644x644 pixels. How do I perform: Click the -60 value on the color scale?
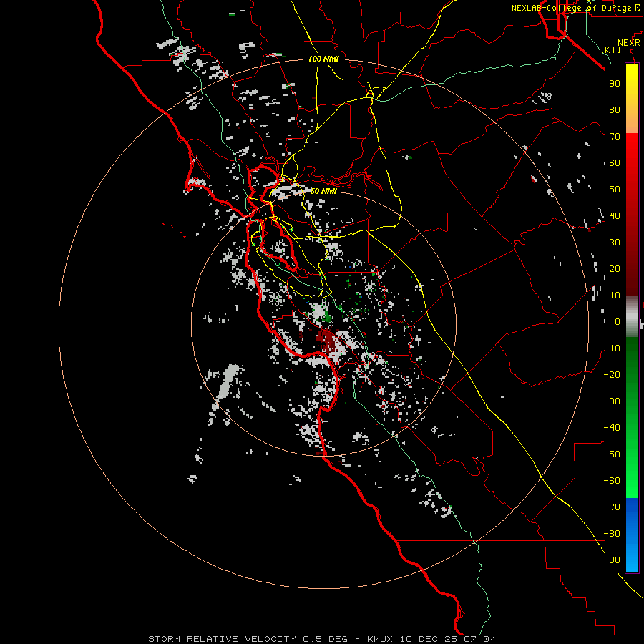(x=612, y=481)
